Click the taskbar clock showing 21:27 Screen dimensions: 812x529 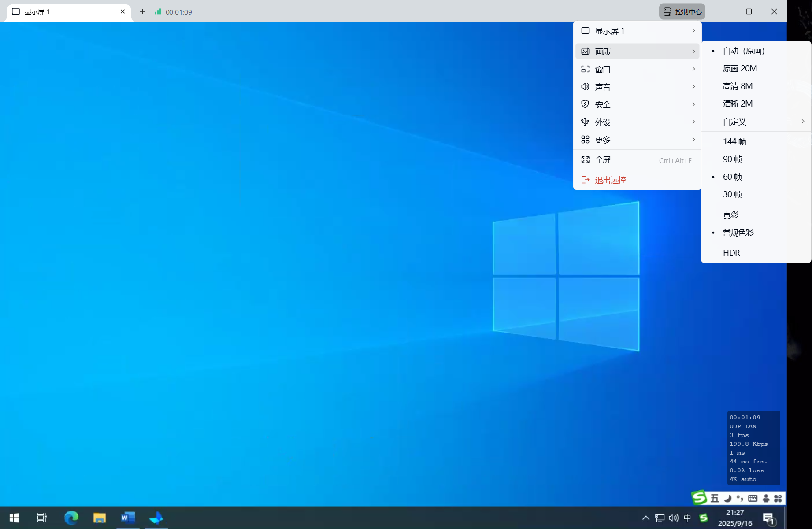[x=735, y=518]
